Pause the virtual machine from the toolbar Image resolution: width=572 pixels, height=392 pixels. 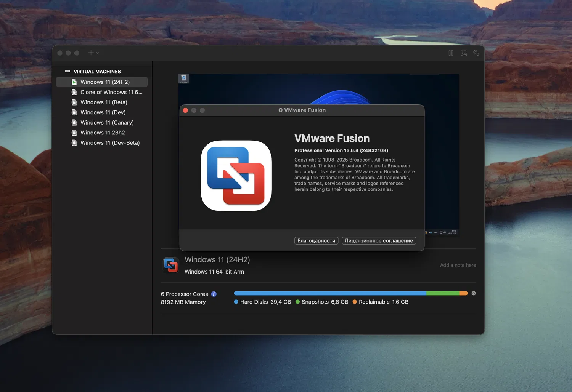click(x=451, y=53)
